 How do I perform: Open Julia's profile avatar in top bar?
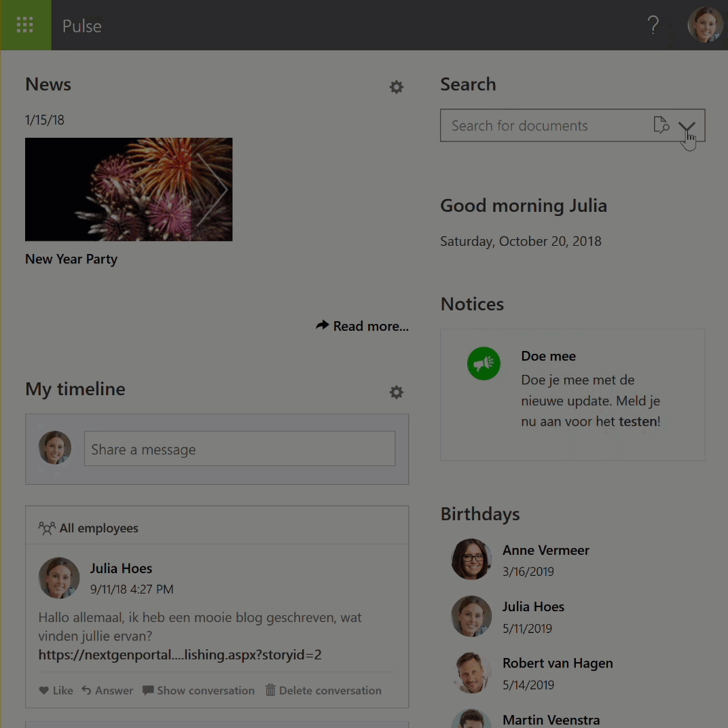coord(705,25)
